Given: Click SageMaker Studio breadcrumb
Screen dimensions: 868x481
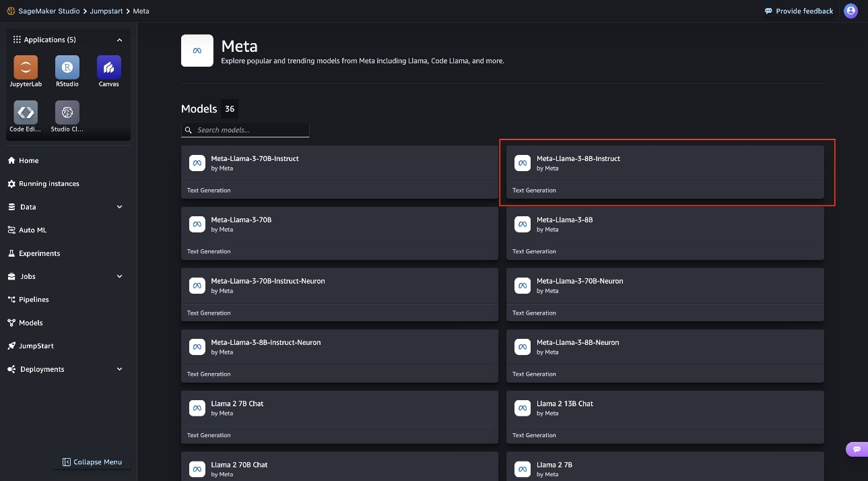Looking at the screenshot, I should click(48, 11).
